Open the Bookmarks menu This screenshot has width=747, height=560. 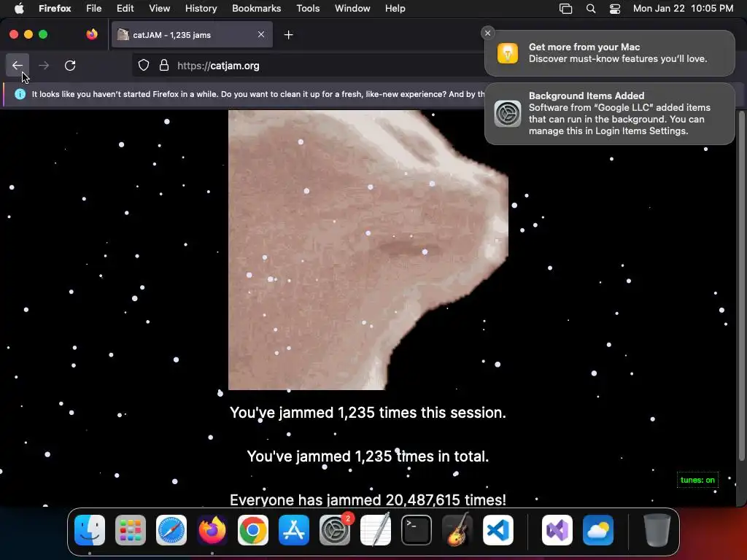tap(256, 8)
